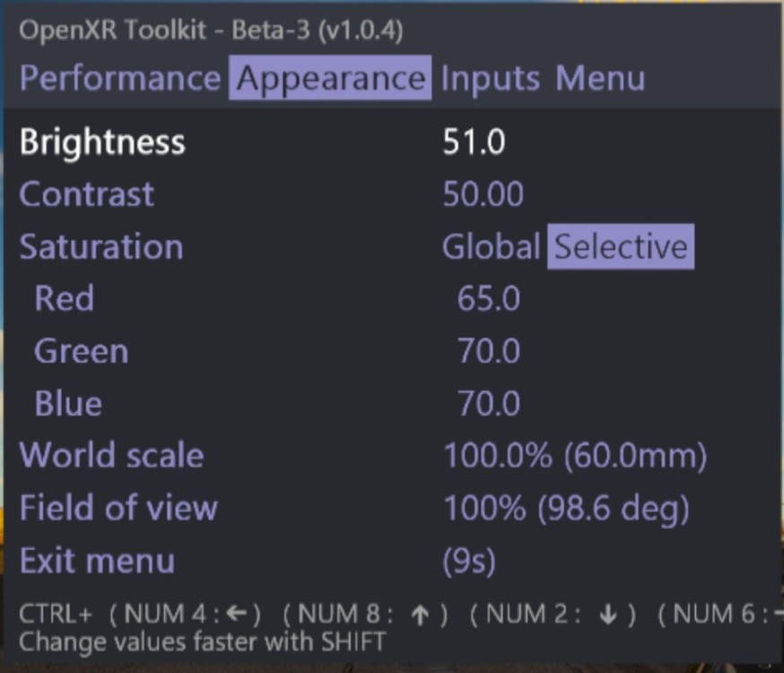The width and height of the screenshot is (784, 673).
Task: Select the Appearance tab
Action: click(328, 79)
